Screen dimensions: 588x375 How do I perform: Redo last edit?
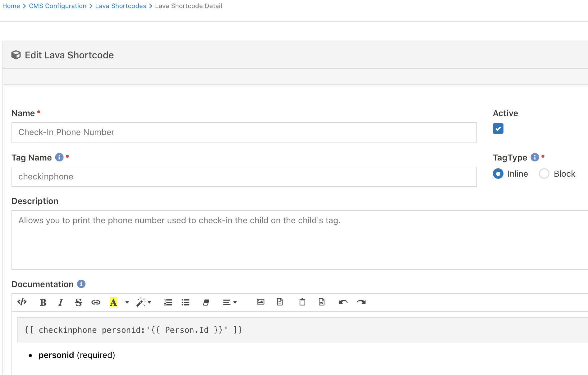(x=361, y=302)
